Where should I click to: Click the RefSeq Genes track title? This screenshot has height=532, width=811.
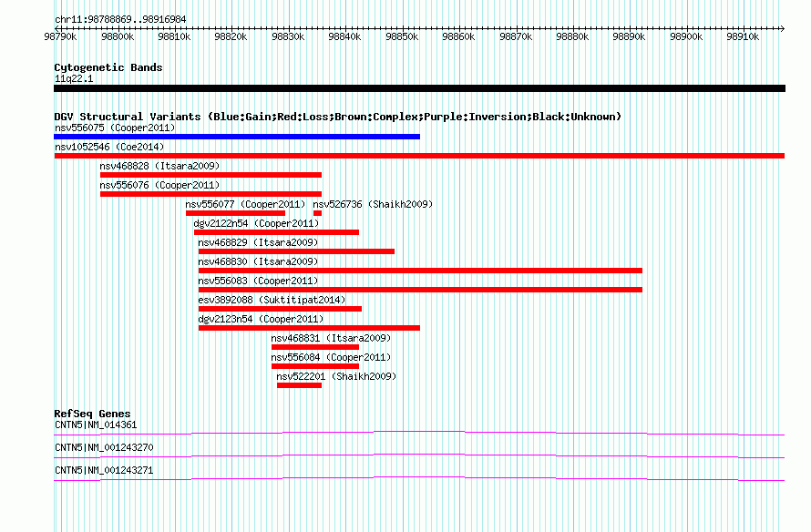pyautogui.click(x=92, y=414)
